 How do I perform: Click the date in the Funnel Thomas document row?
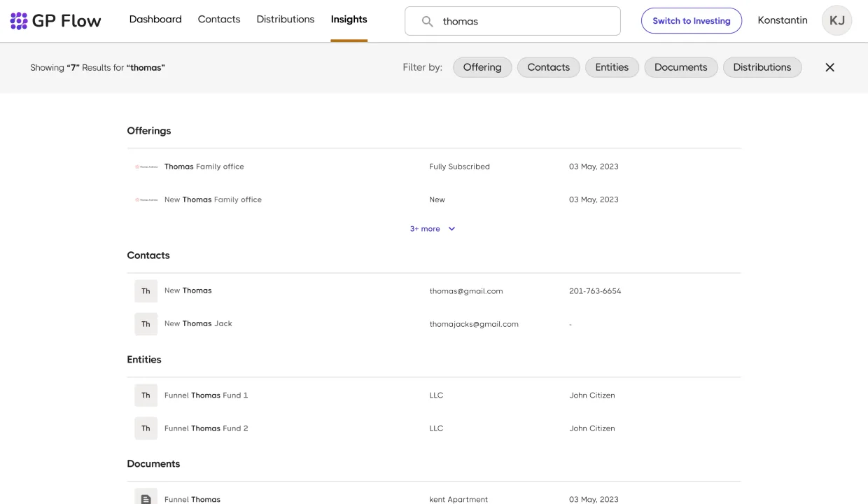[594, 499]
